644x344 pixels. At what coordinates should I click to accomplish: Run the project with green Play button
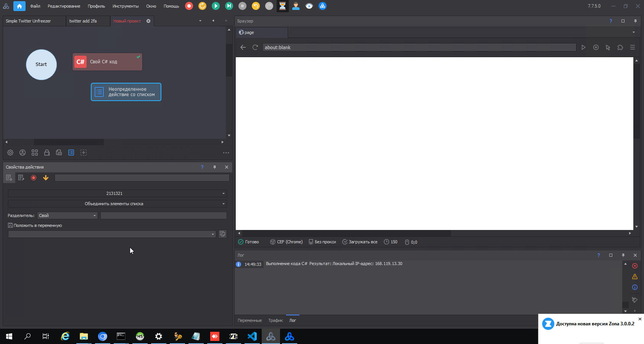216,6
